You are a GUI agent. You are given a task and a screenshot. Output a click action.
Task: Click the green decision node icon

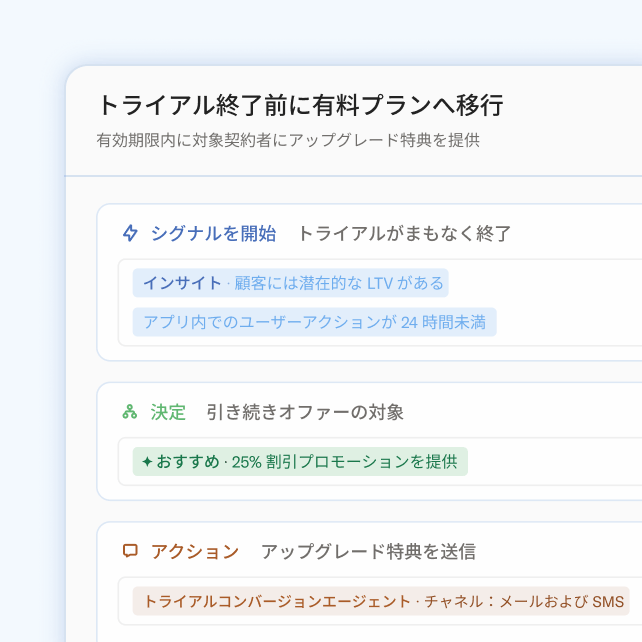[x=130, y=412]
